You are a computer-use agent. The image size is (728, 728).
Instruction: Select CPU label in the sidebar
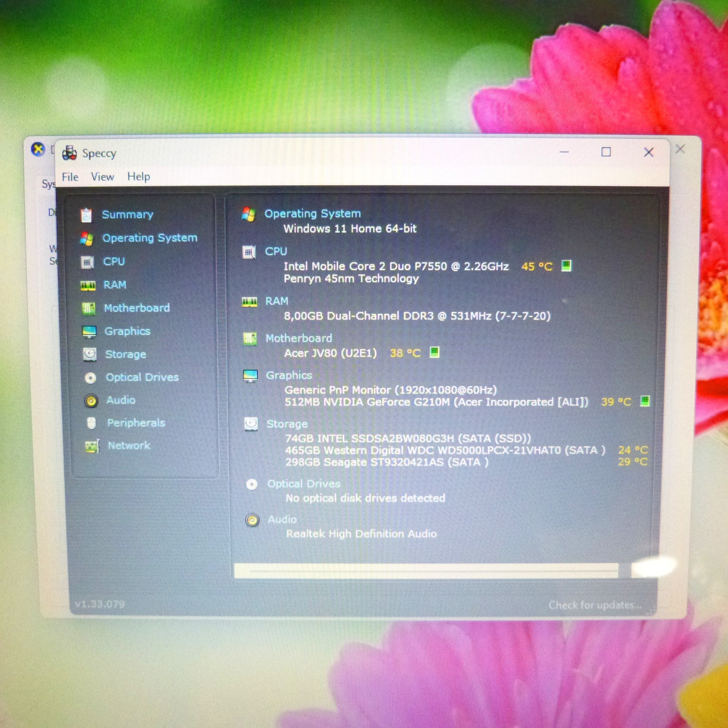click(114, 262)
